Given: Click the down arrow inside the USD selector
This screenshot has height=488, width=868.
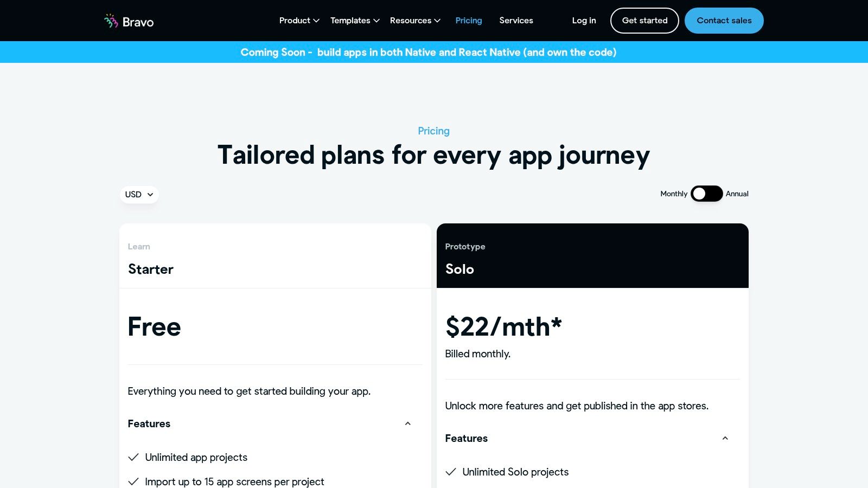Looking at the screenshot, I should tap(150, 195).
